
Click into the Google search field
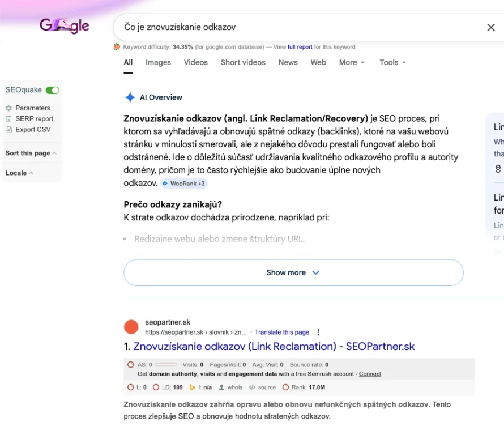point(294,27)
